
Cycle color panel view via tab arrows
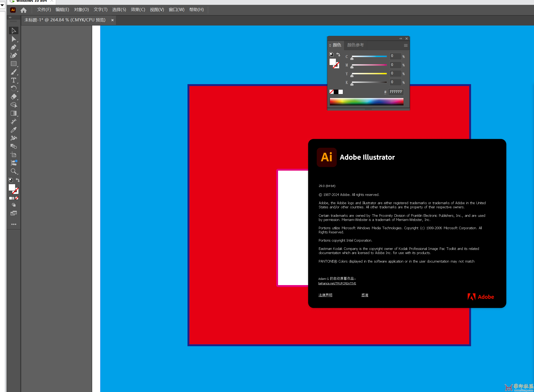(330, 45)
